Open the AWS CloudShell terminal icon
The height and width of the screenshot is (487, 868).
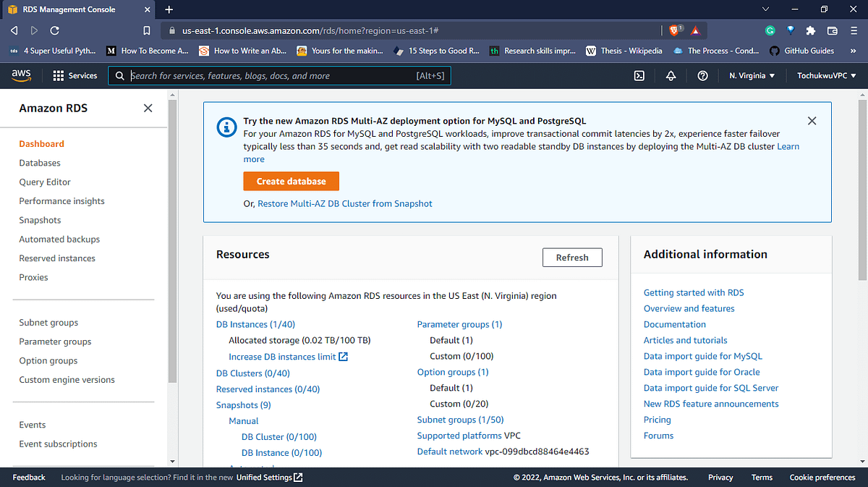pos(639,75)
